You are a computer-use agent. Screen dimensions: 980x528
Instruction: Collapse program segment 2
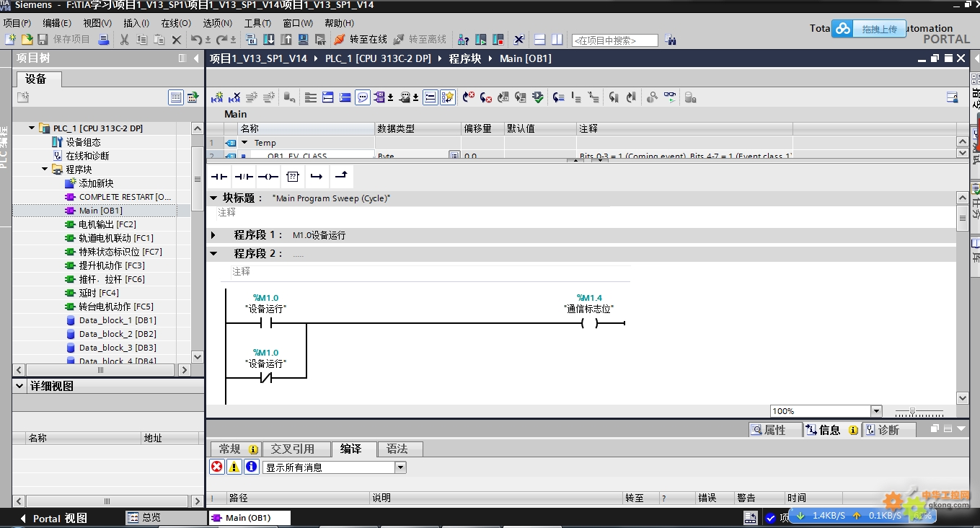(x=213, y=254)
